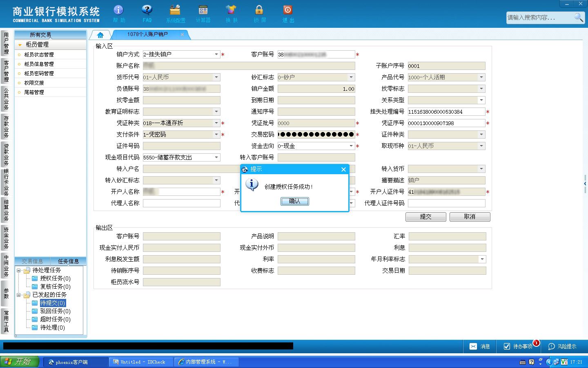Open the 年月利率标志 dropdown

coord(482,259)
